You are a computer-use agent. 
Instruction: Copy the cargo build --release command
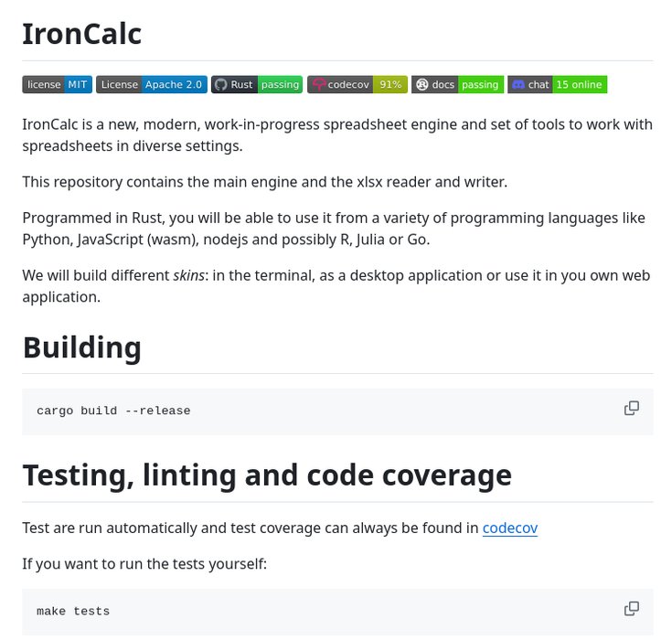click(631, 408)
